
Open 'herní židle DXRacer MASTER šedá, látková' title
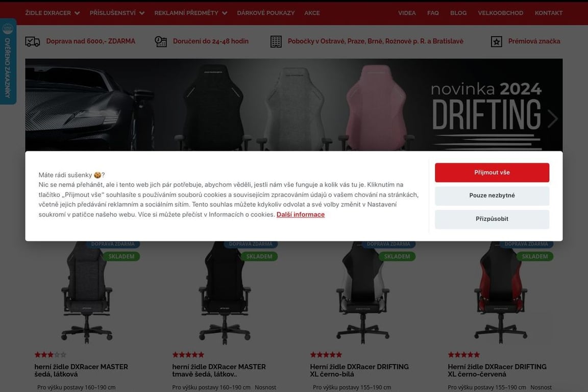coord(81,370)
